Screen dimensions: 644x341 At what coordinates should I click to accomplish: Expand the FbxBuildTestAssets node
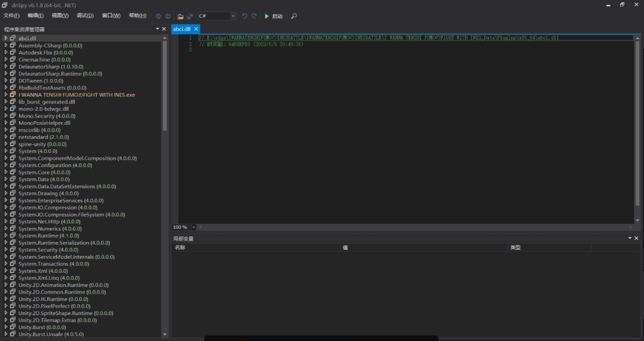point(5,88)
